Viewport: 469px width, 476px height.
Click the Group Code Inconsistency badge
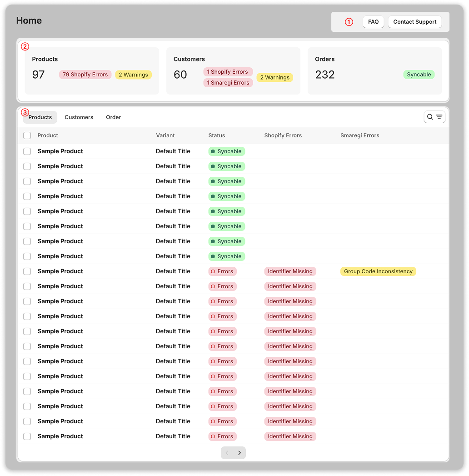[378, 271]
